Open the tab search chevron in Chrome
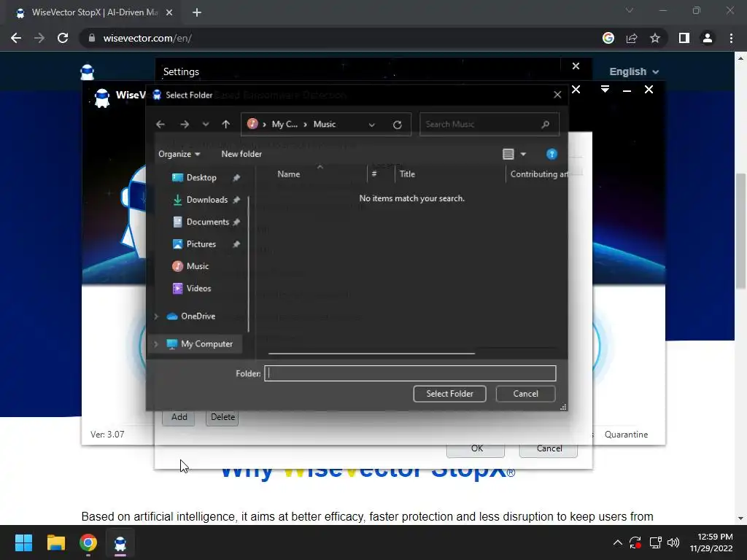This screenshot has width=747, height=560. [x=630, y=10]
